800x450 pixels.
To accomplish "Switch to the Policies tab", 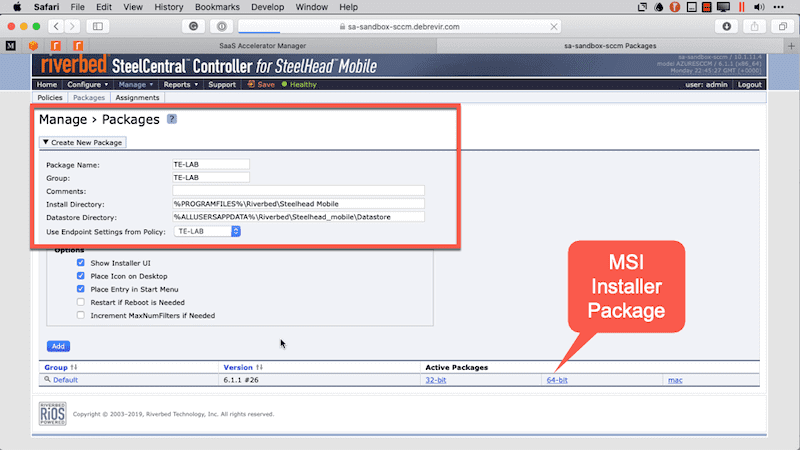I will pos(50,97).
